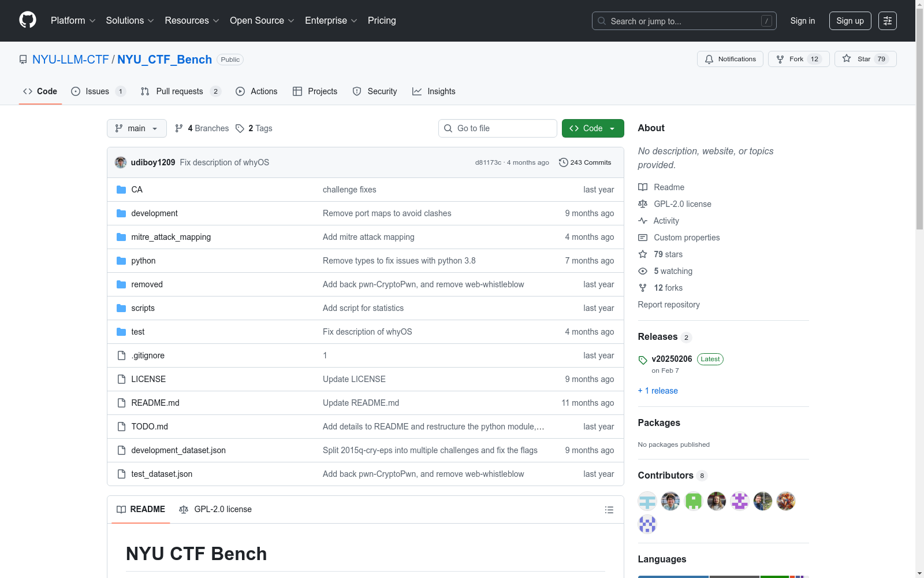Image resolution: width=924 pixels, height=578 pixels.
Task: Click the Branches icon beside 4 Branches
Action: (x=179, y=128)
